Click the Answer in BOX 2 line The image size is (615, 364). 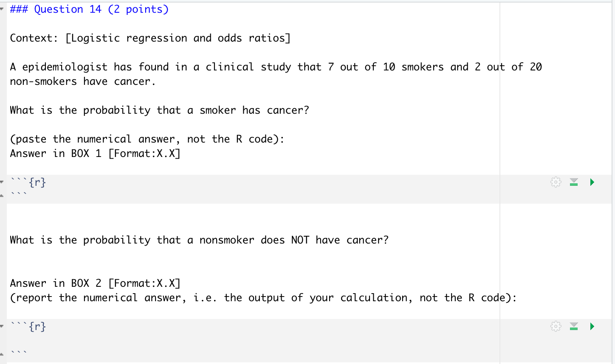(x=94, y=283)
